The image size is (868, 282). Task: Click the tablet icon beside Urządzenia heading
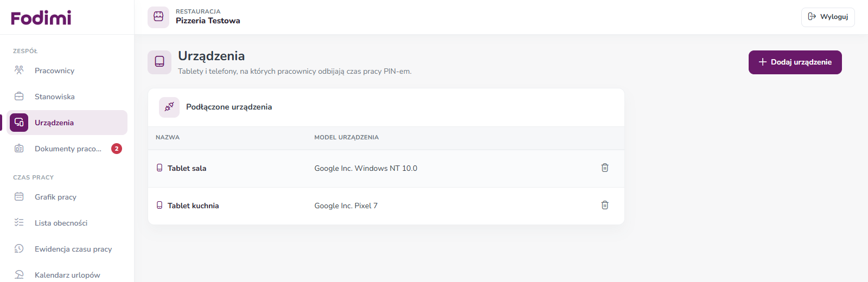pyautogui.click(x=159, y=62)
